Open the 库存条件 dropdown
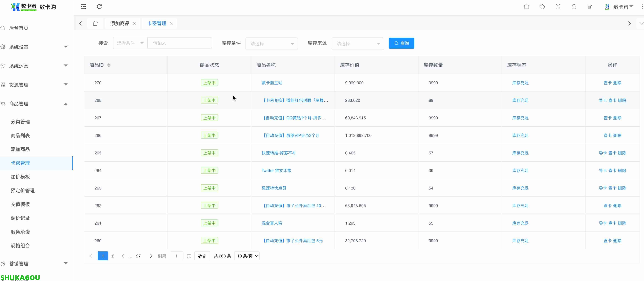The image size is (644, 281). point(271,44)
